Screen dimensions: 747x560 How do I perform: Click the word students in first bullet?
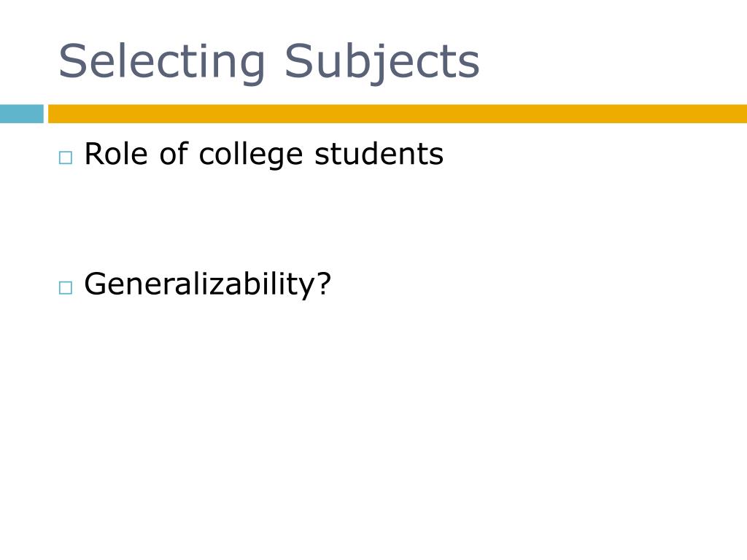click(x=379, y=154)
